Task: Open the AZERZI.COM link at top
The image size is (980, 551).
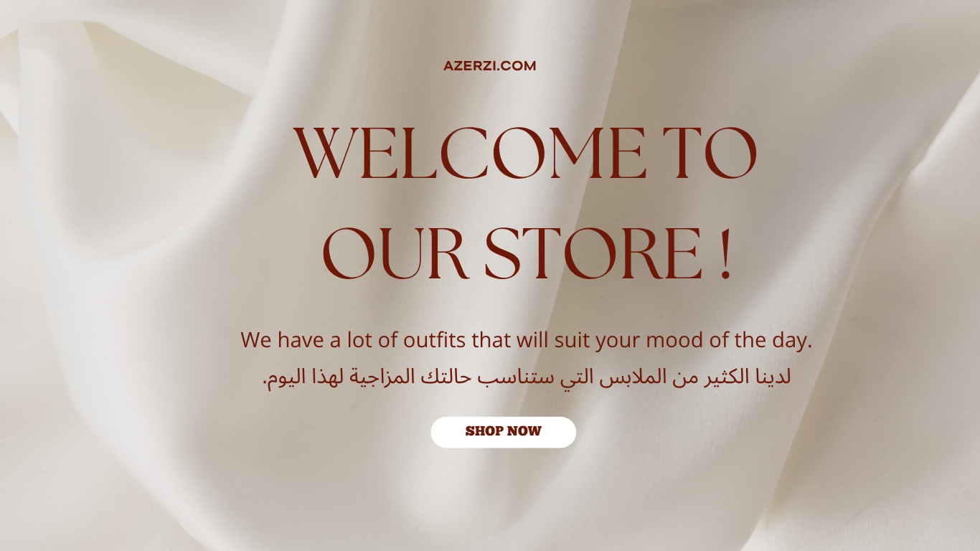Action: [x=490, y=66]
